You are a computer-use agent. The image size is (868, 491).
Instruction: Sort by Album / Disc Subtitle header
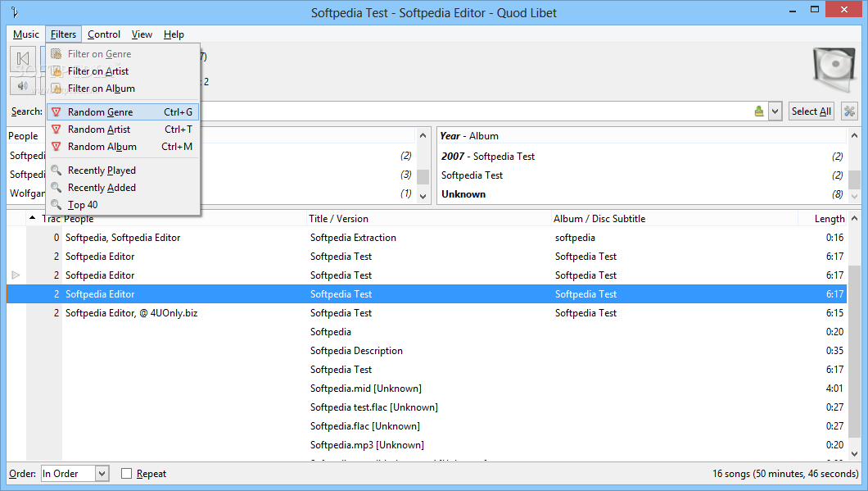[x=674, y=218]
